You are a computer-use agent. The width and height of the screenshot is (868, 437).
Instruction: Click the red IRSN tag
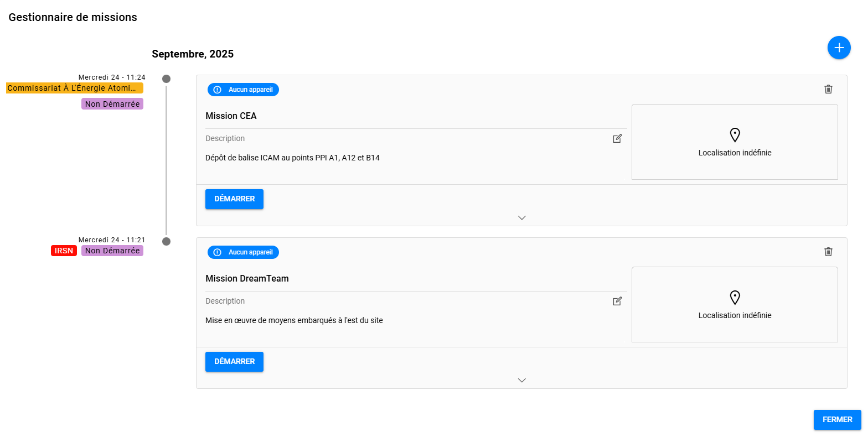click(x=64, y=251)
